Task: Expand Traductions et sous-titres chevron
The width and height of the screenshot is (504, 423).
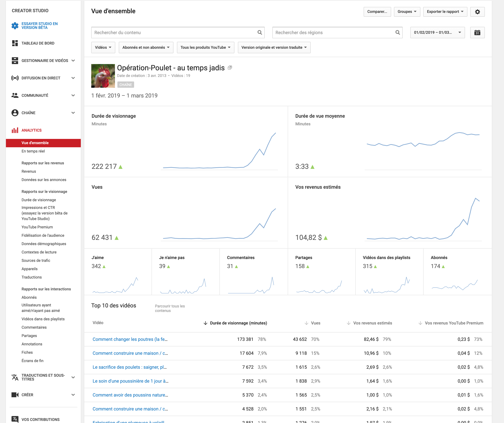Action: (73, 377)
